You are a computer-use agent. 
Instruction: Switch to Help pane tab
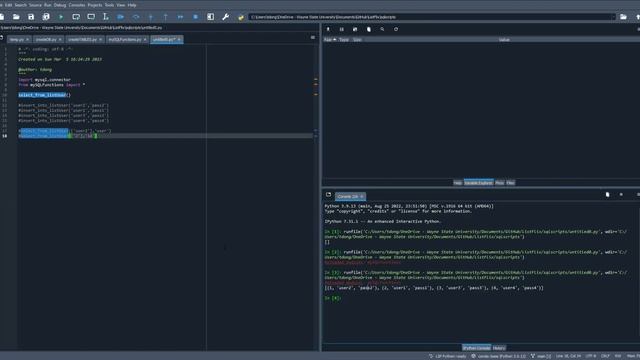click(458, 182)
